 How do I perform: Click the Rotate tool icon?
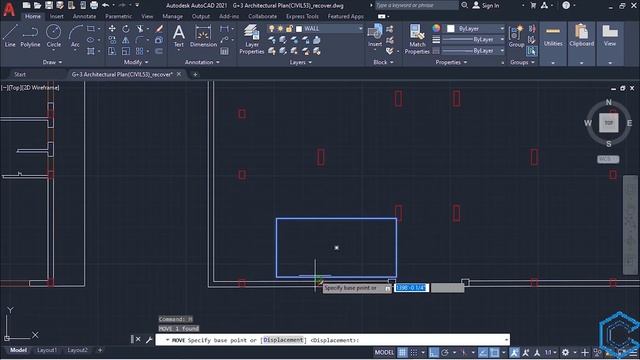coord(126,29)
